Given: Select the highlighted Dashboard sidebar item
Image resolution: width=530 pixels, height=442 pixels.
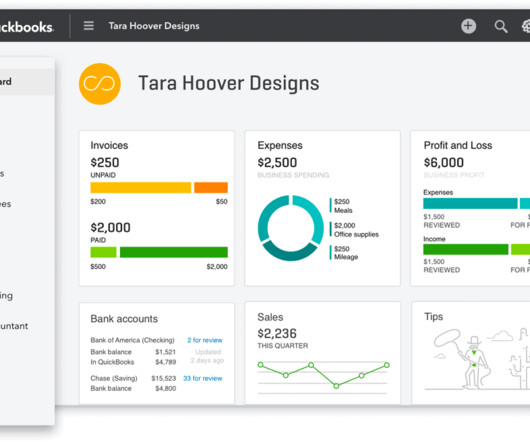Looking at the screenshot, I should pyautogui.click(x=27, y=81).
